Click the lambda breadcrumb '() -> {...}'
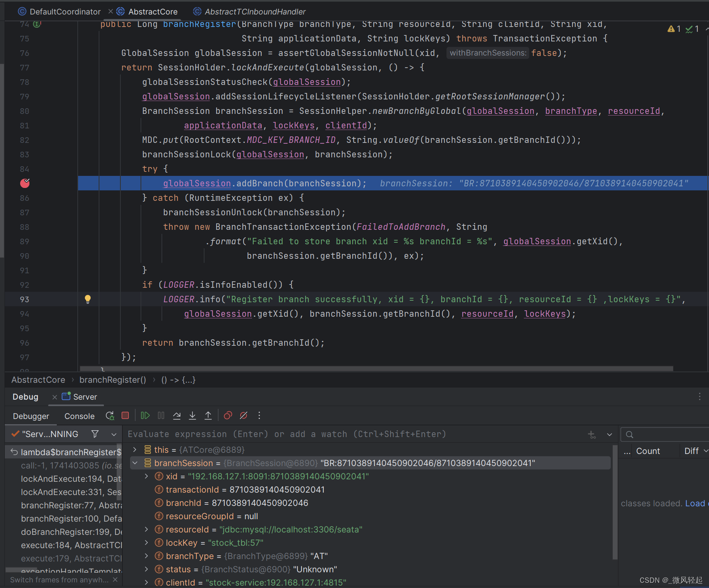This screenshot has height=588, width=709. (178, 380)
